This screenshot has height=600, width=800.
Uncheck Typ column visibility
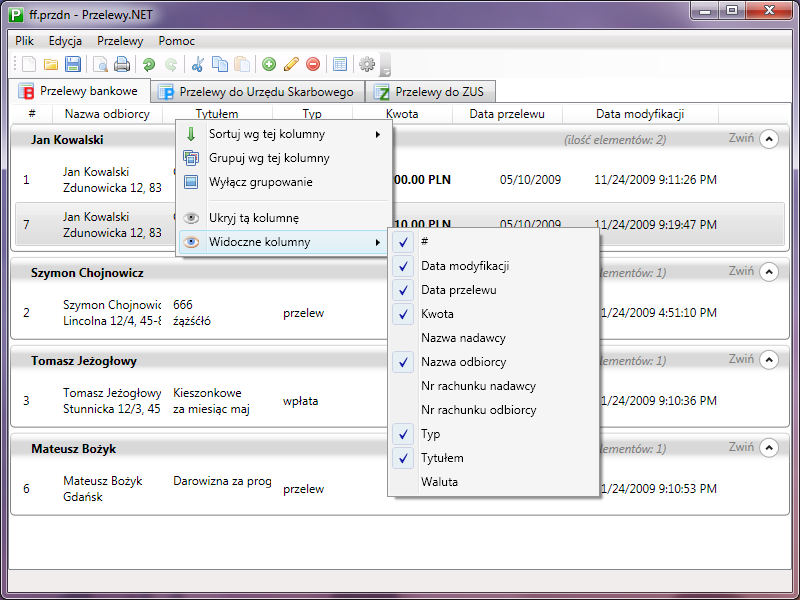[x=493, y=434]
